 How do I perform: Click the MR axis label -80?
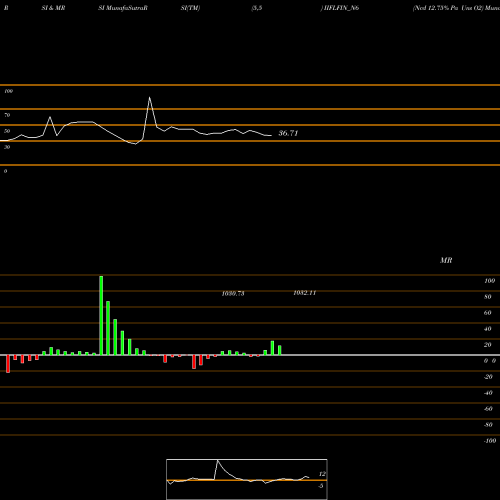tap(488, 425)
